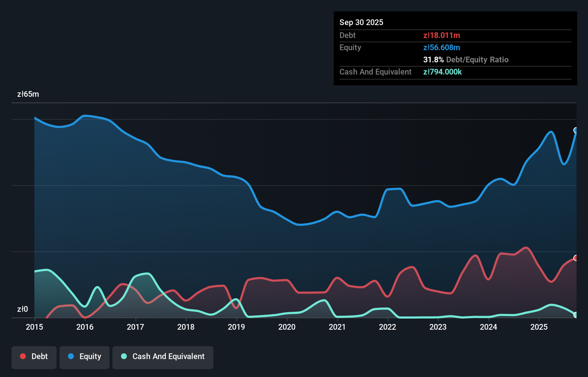Click the zł794.000k Cash And Equivalent value

(x=443, y=72)
